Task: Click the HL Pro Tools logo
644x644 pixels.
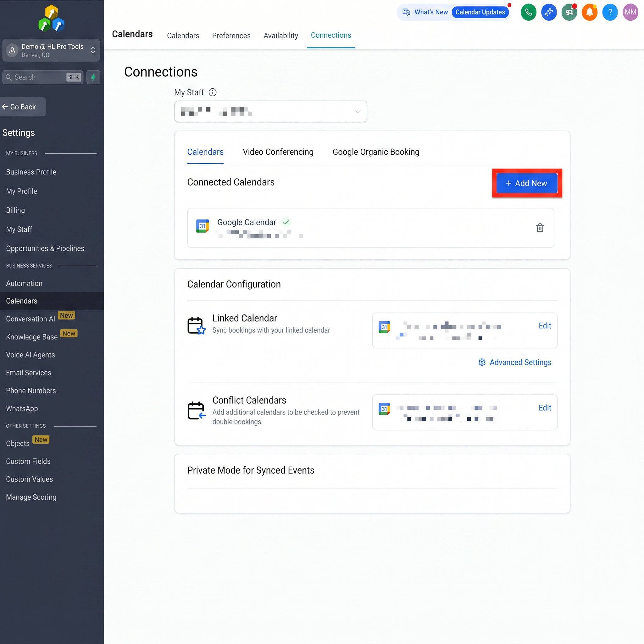Action: [x=51, y=18]
